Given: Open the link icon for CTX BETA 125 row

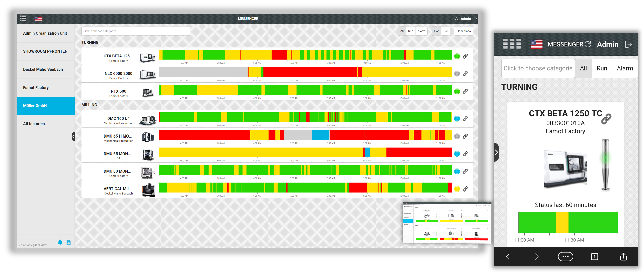Looking at the screenshot, I should click(x=465, y=56).
